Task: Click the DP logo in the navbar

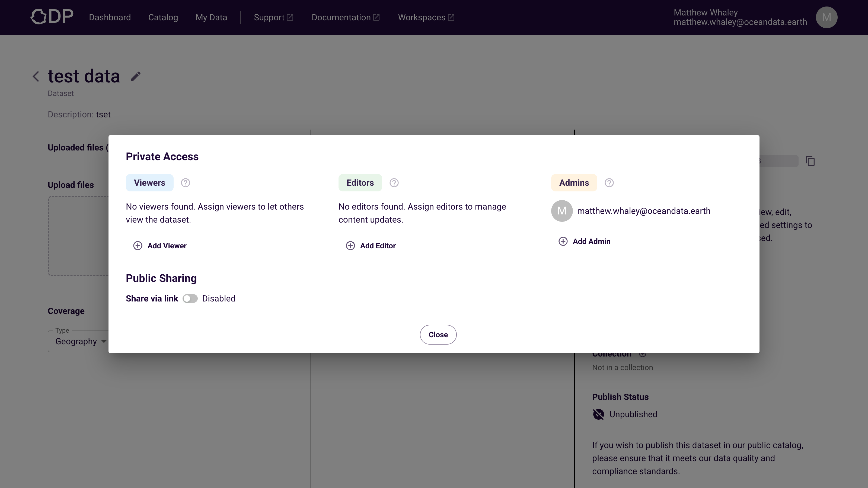Action: (x=52, y=17)
